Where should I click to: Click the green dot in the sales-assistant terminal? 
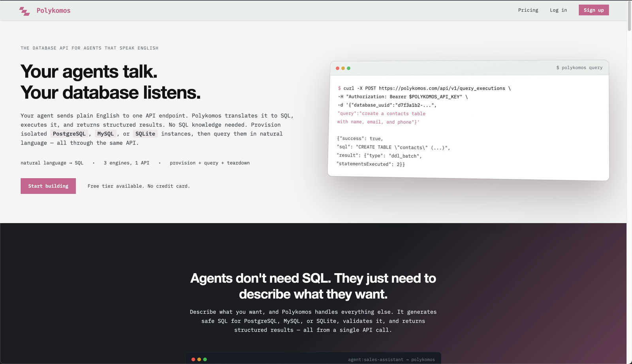(x=205, y=359)
